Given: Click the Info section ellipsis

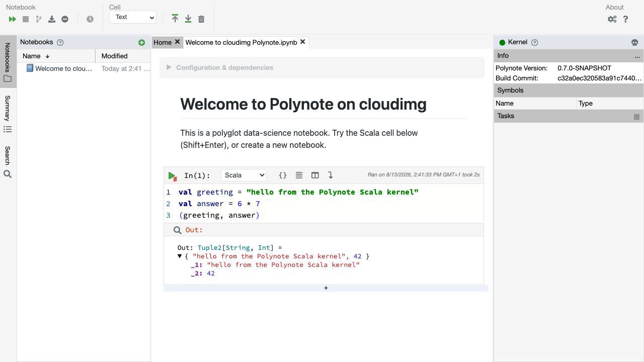Looking at the screenshot, I should click(x=637, y=56).
